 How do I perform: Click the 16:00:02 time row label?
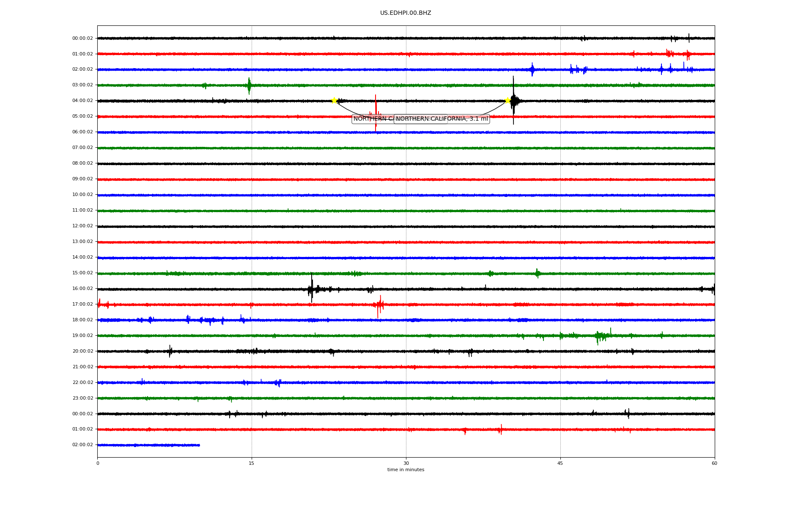click(x=82, y=289)
